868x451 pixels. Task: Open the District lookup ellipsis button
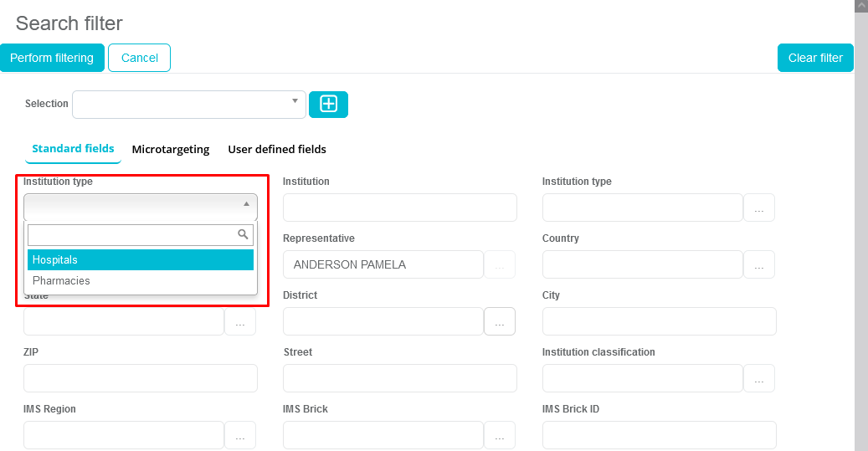499,321
